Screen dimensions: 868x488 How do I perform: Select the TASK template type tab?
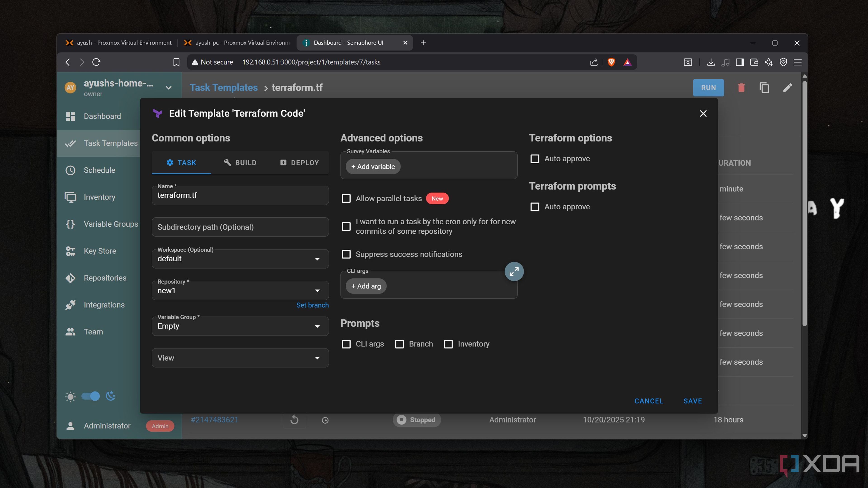pos(181,163)
